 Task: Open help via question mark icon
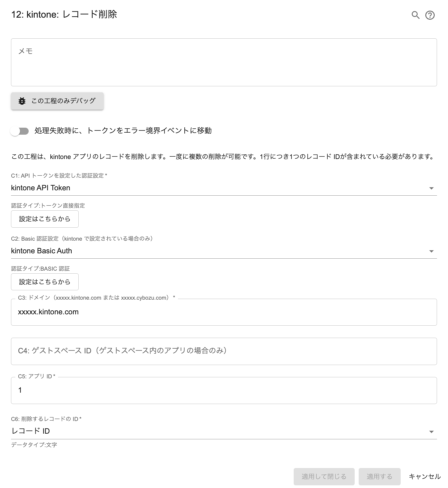click(x=430, y=15)
